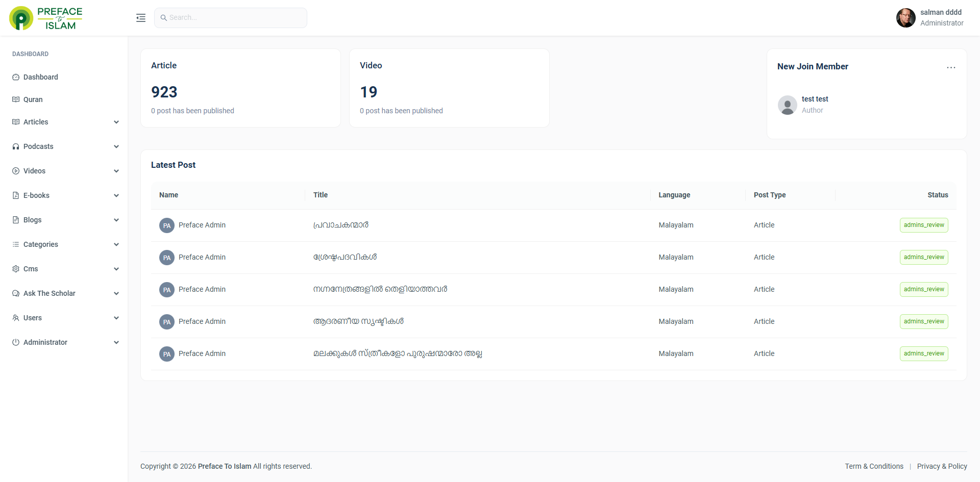The width and height of the screenshot is (980, 482).
Task: Click the Videos play icon in sidebar
Action: click(x=16, y=171)
